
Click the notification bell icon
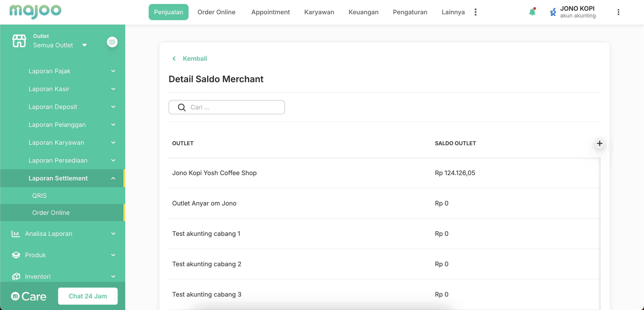point(532,12)
